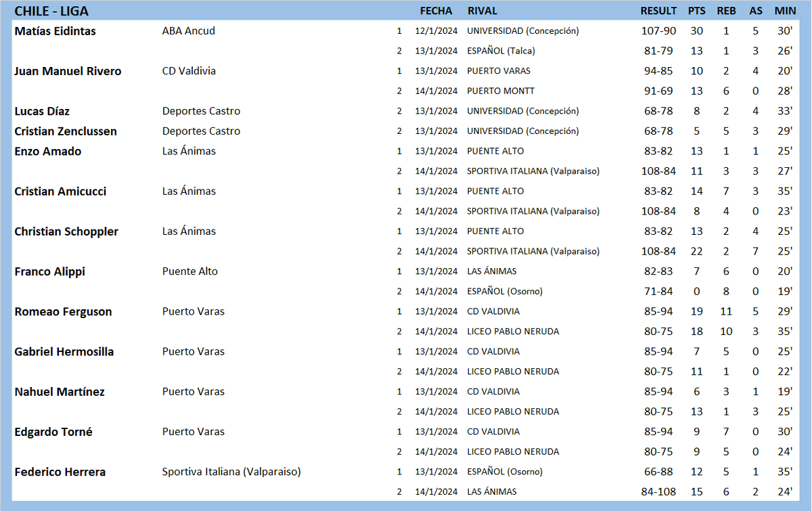812x511 pixels.
Task: Click Deportes Castro in Cristian Zenclussen row
Action: (x=201, y=131)
